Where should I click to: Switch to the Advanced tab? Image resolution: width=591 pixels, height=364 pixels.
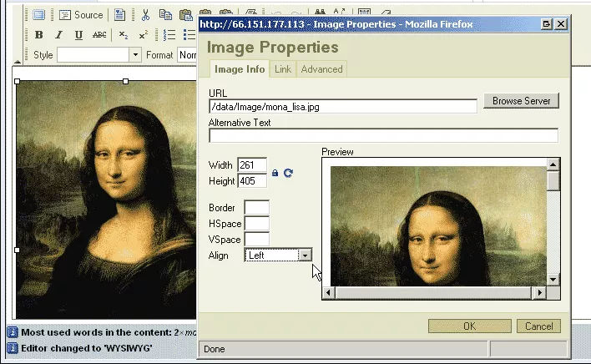[x=321, y=69]
